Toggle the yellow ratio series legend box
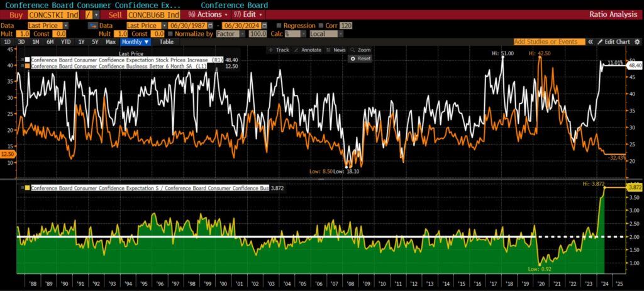 coord(28,187)
